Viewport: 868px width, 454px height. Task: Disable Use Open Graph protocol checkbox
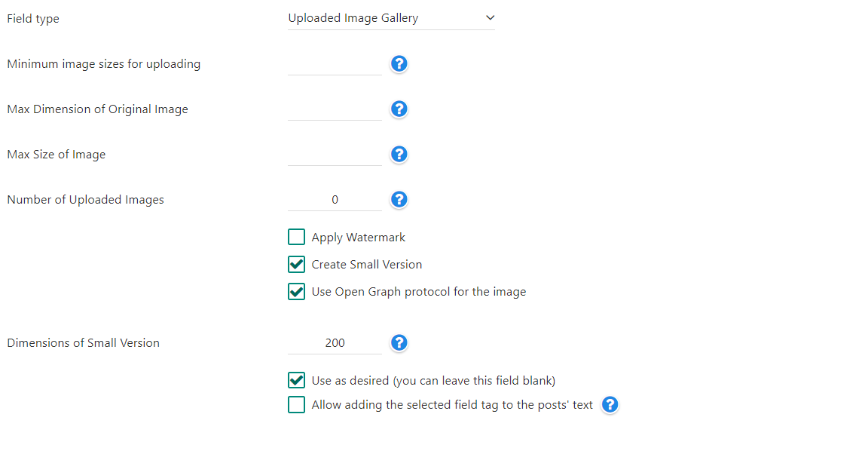click(297, 292)
